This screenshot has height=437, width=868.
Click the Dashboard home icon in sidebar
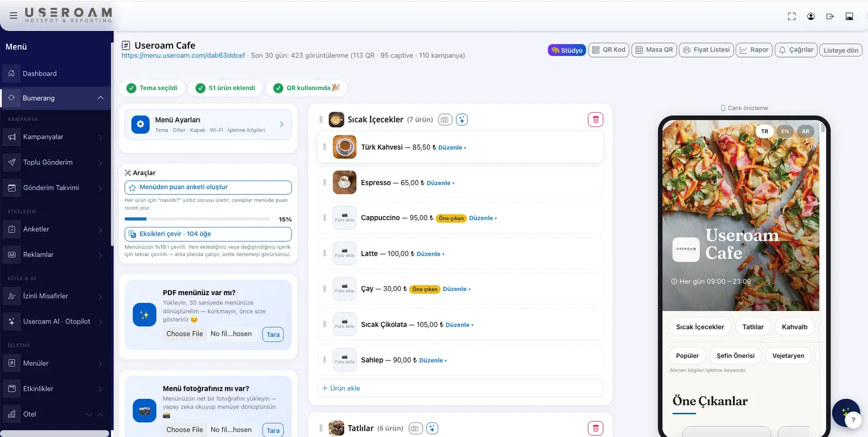pos(11,73)
